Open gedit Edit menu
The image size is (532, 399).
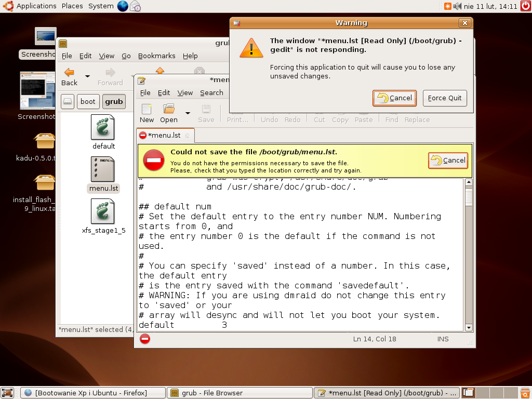coord(164,92)
